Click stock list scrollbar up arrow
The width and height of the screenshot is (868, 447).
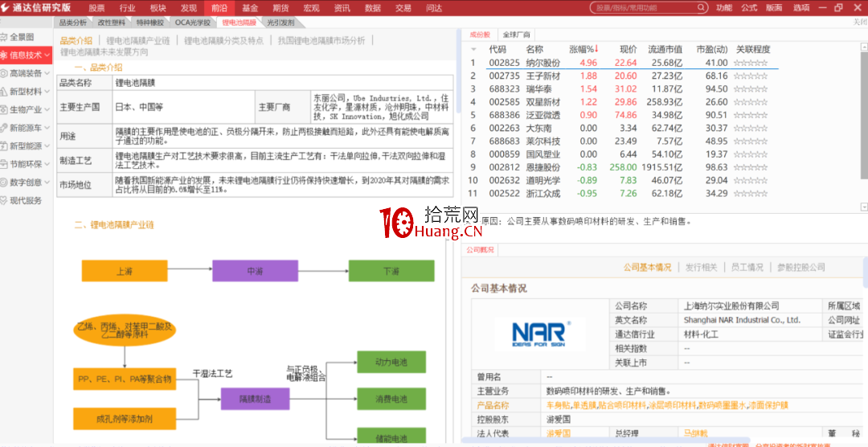pyautogui.click(x=863, y=48)
